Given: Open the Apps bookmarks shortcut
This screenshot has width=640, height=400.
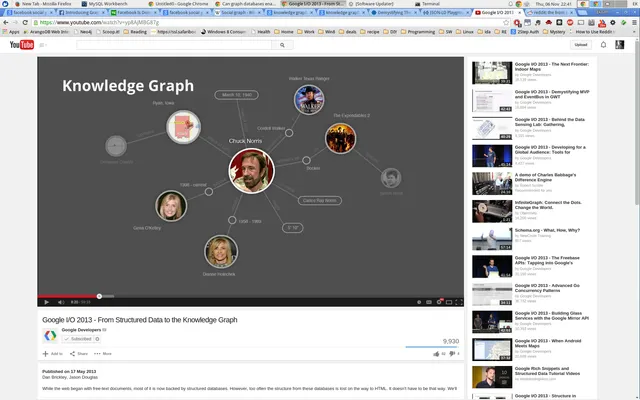Looking at the screenshot, I should (x=11, y=31).
